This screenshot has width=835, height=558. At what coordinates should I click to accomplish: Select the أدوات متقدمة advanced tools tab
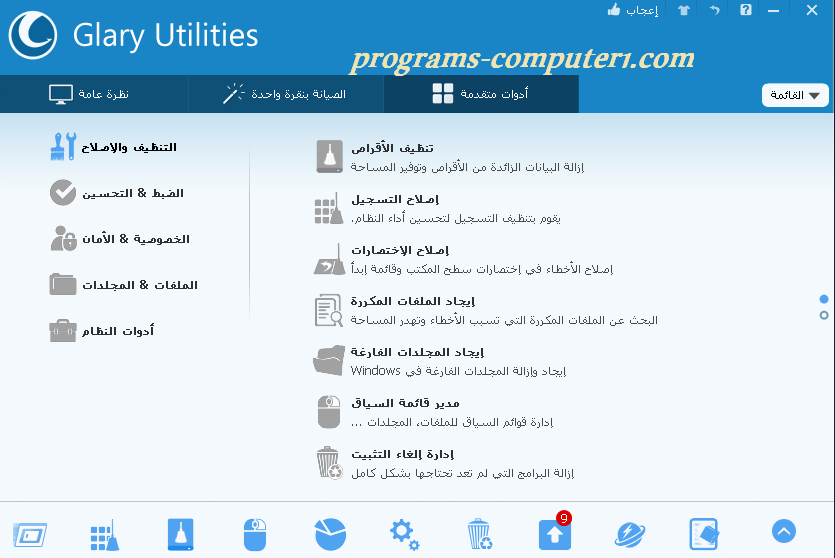[481, 94]
